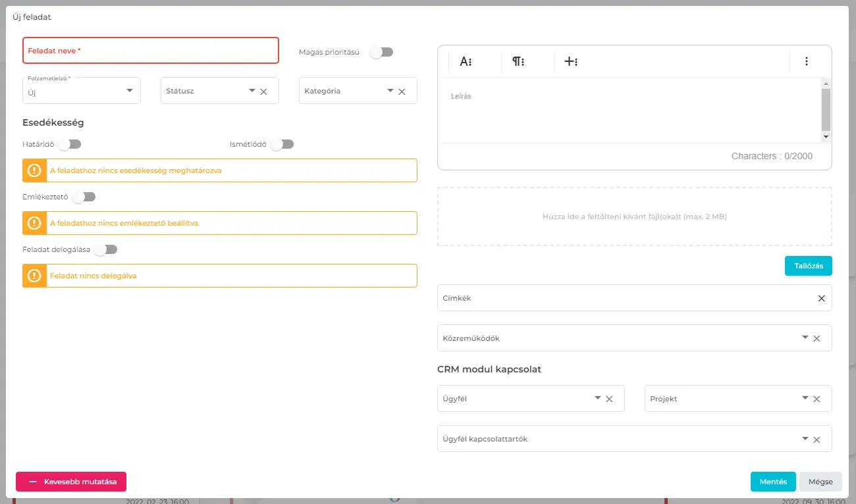
Task: Click into the Feladat neve field
Action: click(x=151, y=51)
